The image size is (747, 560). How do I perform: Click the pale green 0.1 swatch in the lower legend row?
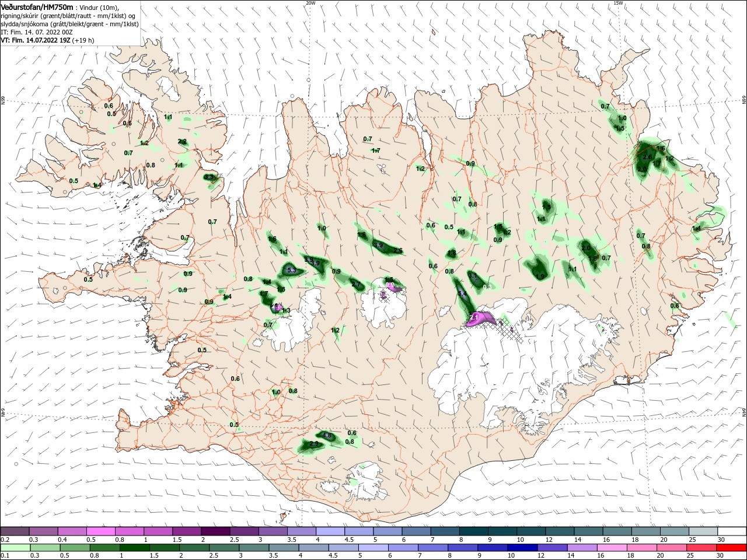point(15,548)
